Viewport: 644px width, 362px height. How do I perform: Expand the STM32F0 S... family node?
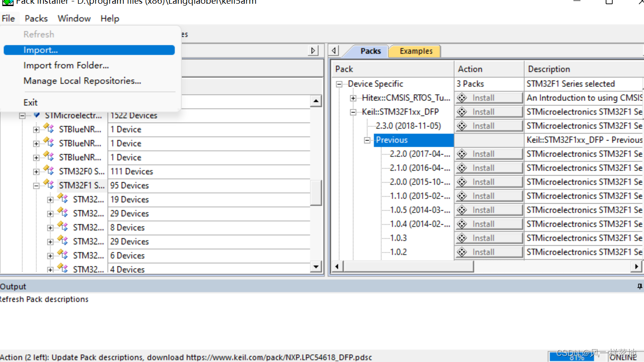(36, 171)
